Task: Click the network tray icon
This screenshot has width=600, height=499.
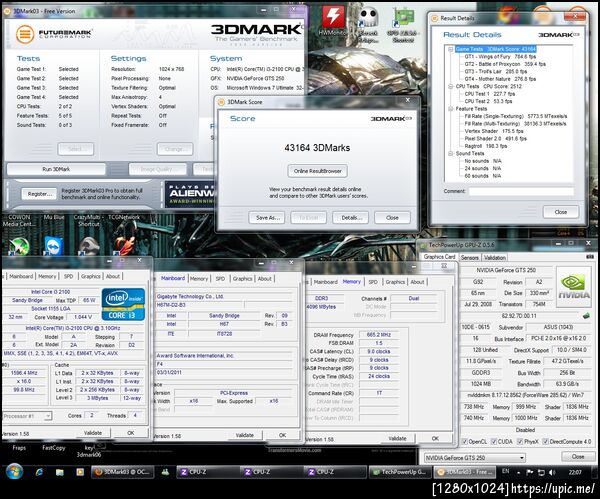Action: [x=541, y=473]
